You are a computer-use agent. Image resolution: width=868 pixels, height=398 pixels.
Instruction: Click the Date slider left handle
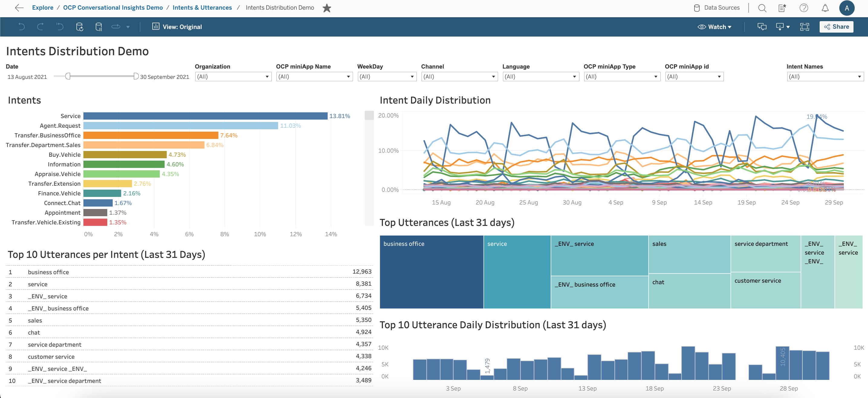[x=68, y=76]
